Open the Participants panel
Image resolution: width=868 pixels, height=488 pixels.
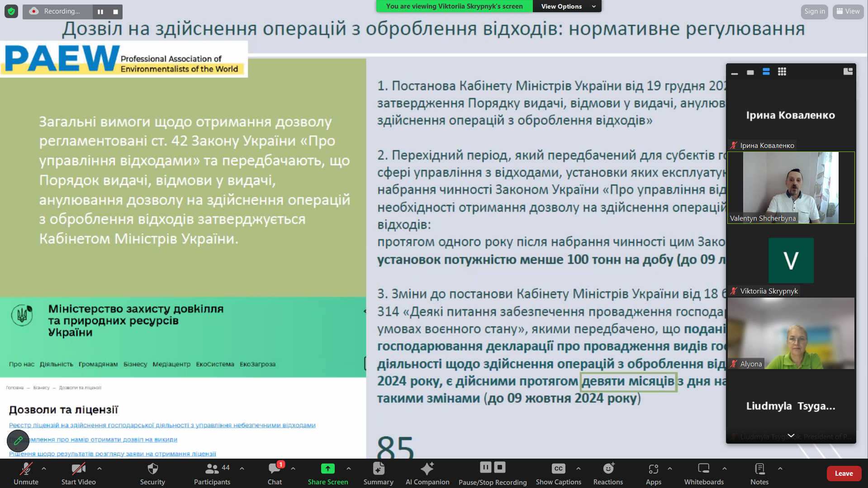click(212, 469)
